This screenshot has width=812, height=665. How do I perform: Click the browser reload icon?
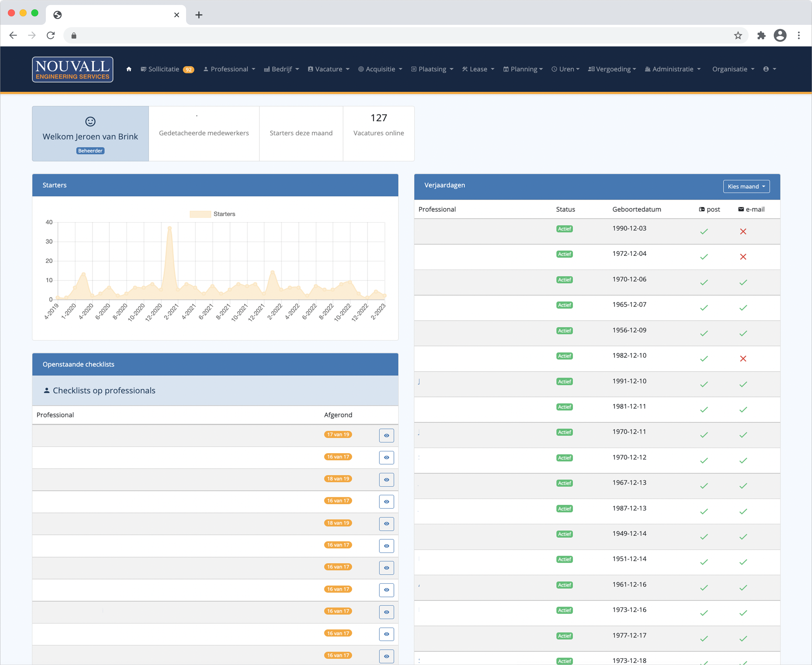(x=51, y=36)
